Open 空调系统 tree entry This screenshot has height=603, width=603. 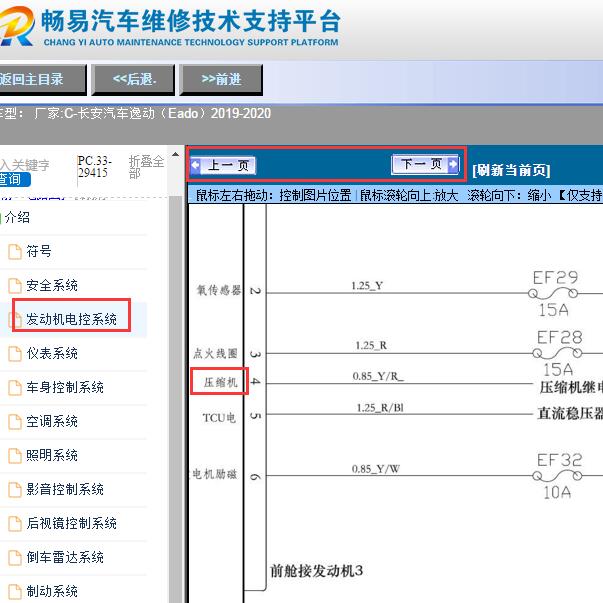click(x=52, y=421)
